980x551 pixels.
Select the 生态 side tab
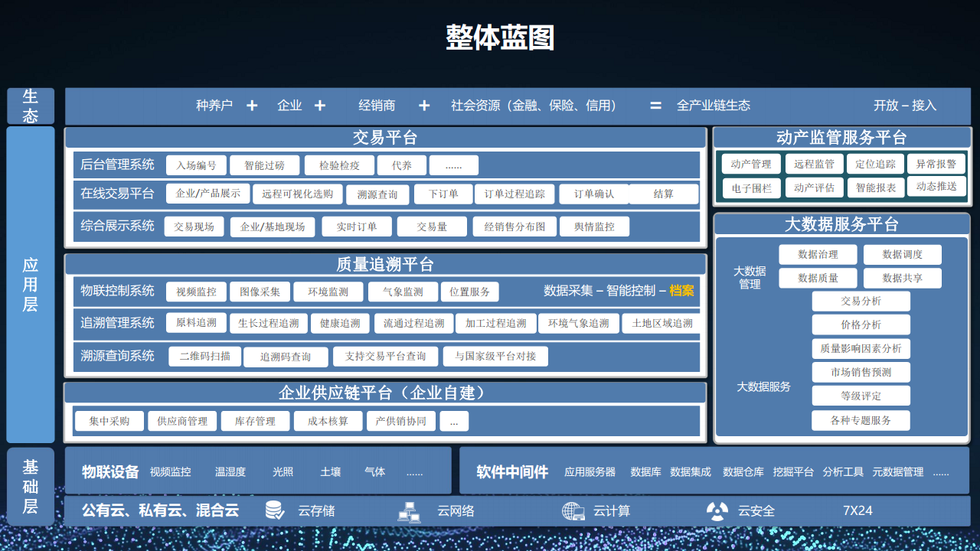click(31, 106)
